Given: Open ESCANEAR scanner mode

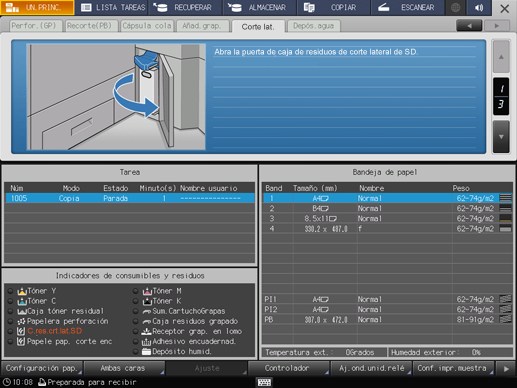Looking at the screenshot, I should tap(407, 8).
